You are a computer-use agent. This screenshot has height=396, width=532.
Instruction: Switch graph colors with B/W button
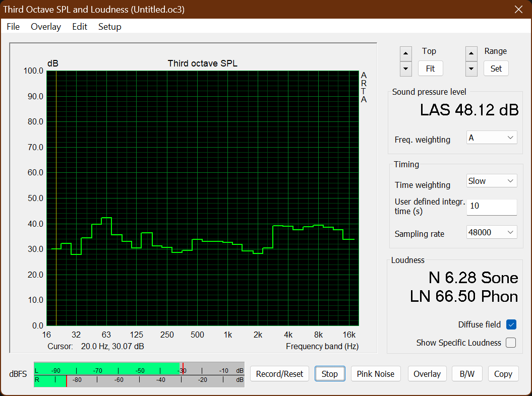467,374
